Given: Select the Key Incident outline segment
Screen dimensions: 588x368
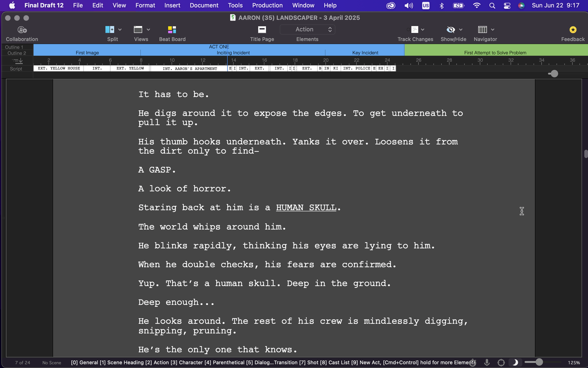Looking at the screenshot, I should (365, 53).
